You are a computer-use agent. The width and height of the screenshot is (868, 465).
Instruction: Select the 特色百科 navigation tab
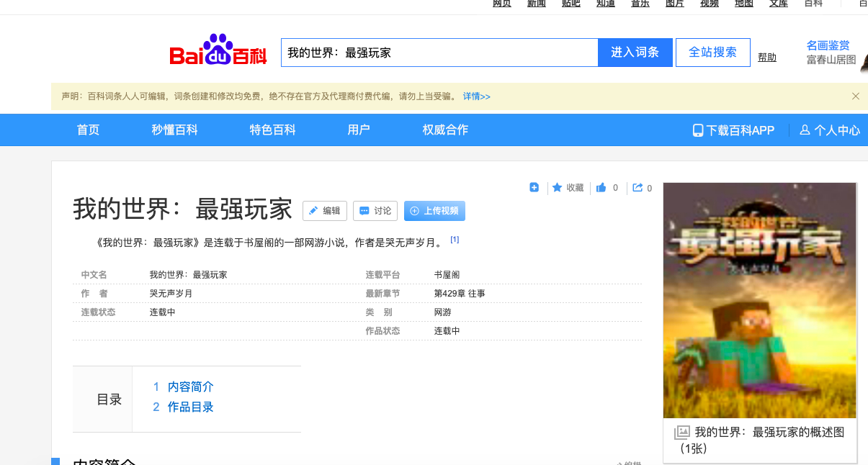point(273,130)
